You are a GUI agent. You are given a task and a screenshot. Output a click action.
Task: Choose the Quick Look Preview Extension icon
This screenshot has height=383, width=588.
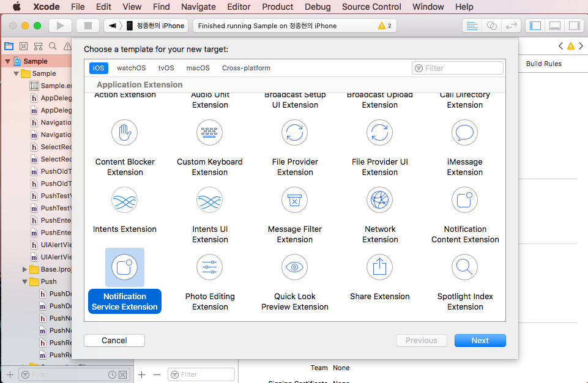point(295,267)
